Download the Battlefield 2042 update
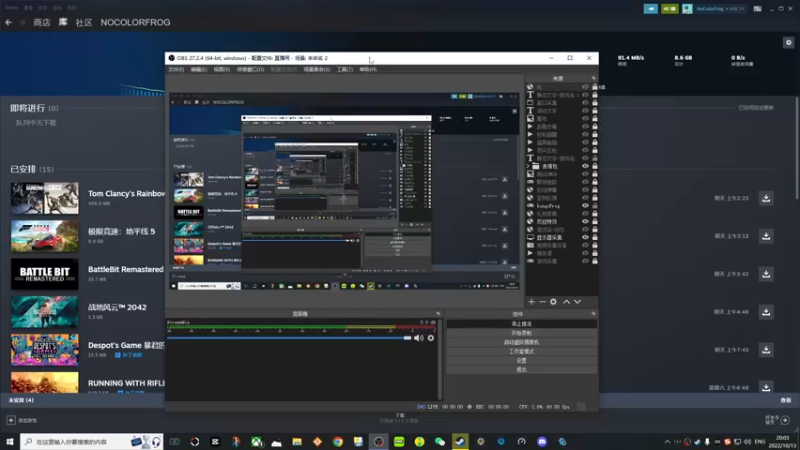This screenshot has height=450, width=800. 766,312
